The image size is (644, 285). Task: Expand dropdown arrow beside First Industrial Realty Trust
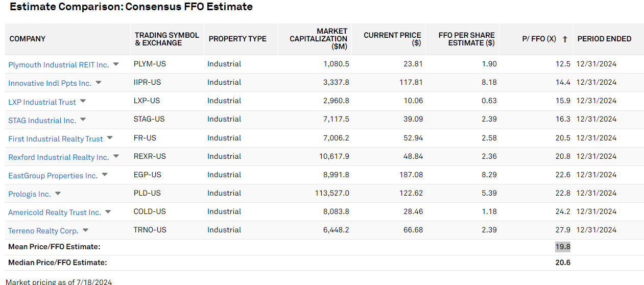(x=110, y=138)
